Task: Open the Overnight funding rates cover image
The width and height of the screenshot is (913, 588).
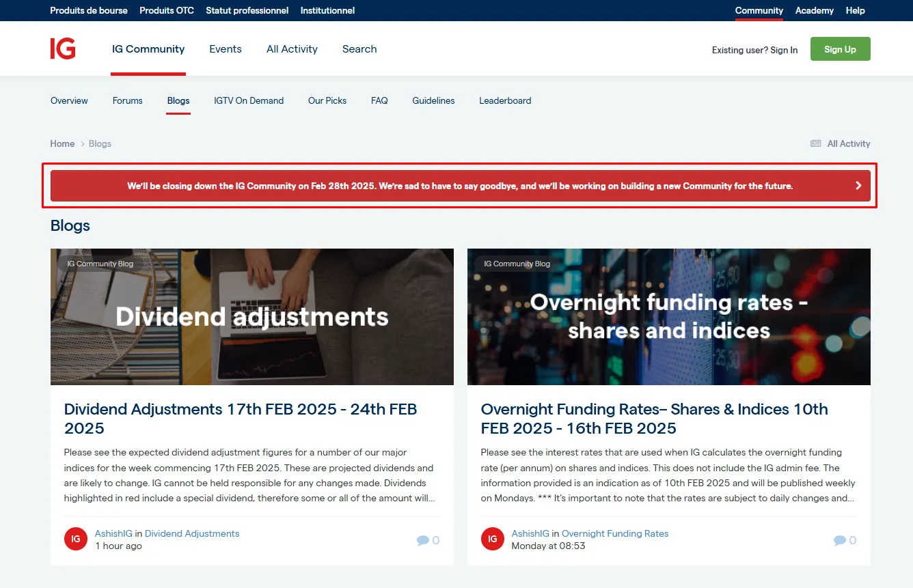Action: click(669, 317)
